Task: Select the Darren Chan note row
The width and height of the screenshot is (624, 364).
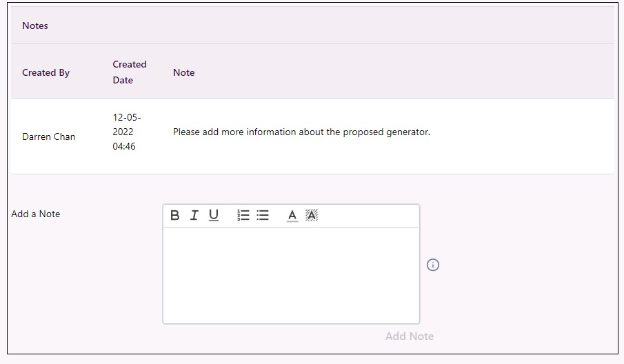Action: 312,136
